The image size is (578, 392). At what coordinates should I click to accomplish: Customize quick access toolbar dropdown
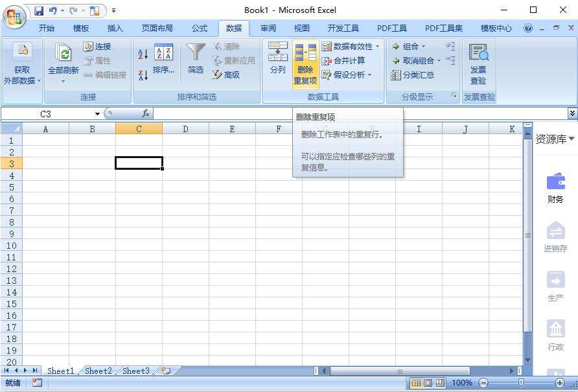click(114, 11)
